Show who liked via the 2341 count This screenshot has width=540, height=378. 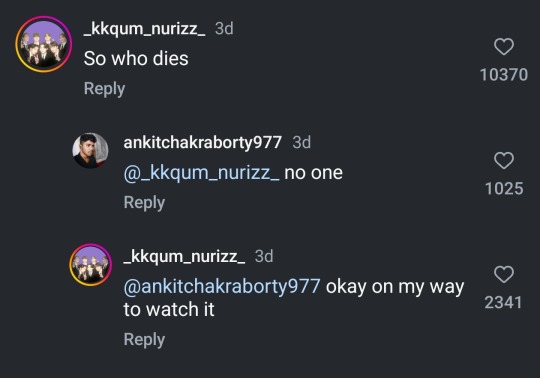503,303
